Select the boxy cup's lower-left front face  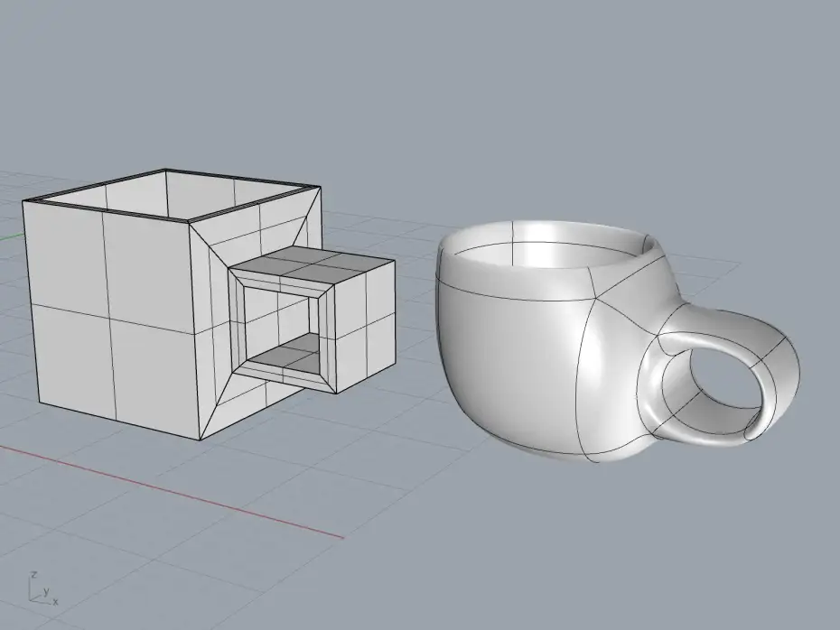tap(72, 361)
